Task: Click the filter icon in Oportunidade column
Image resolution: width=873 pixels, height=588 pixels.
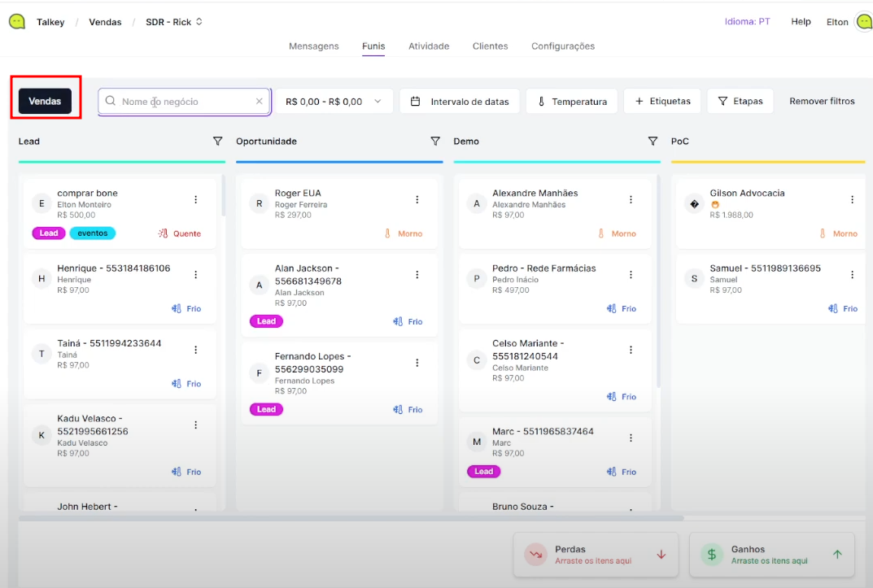Action: (435, 142)
